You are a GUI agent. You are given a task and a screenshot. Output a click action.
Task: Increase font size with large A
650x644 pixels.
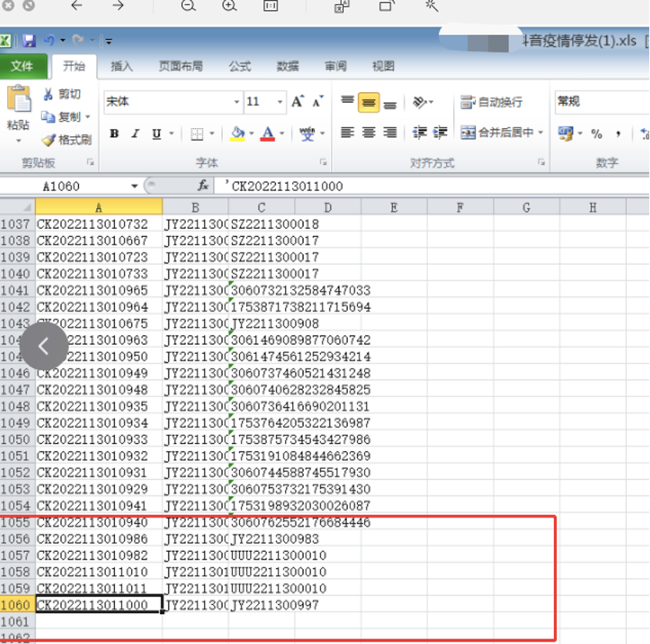coord(297,102)
